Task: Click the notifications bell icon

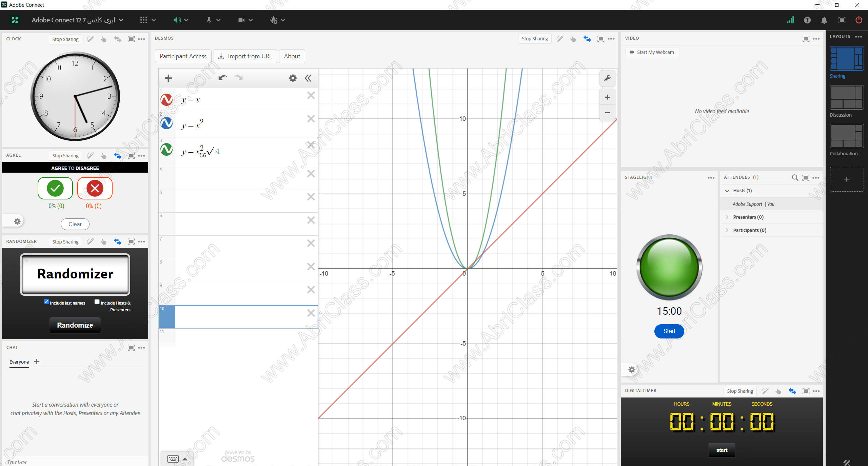Action: click(824, 20)
